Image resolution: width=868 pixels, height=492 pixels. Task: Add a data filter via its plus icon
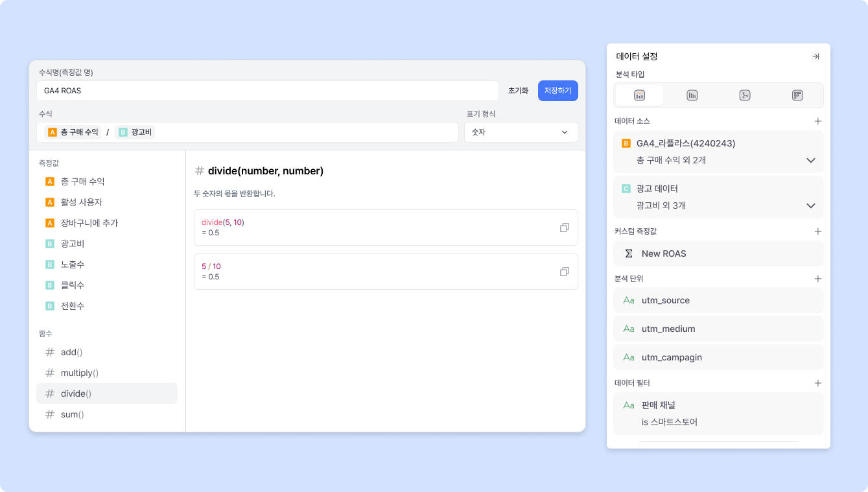click(817, 382)
